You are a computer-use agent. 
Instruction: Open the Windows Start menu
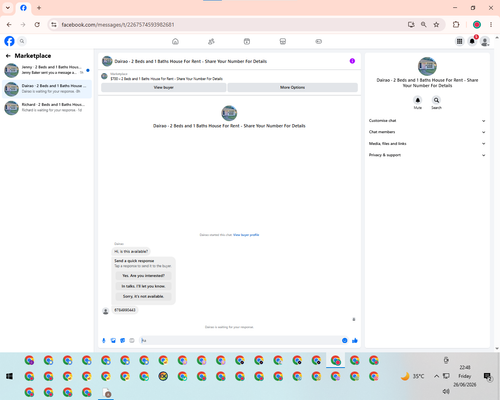pyautogui.click(x=9, y=376)
